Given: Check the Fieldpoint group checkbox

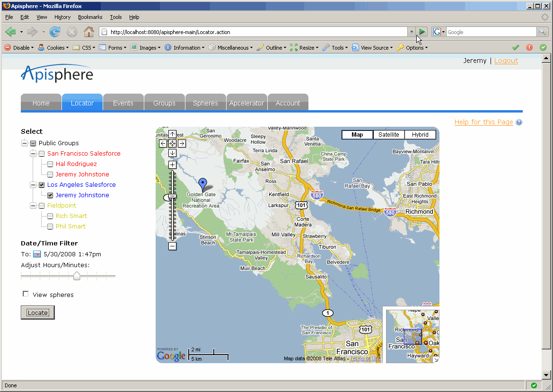Looking at the screenshot, I should pos(42,206).
